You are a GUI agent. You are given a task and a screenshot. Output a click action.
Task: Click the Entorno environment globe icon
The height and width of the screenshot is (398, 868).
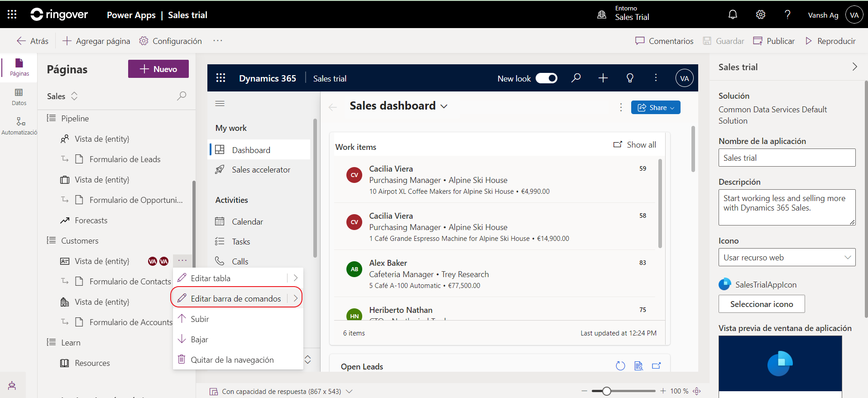point(602,14)
